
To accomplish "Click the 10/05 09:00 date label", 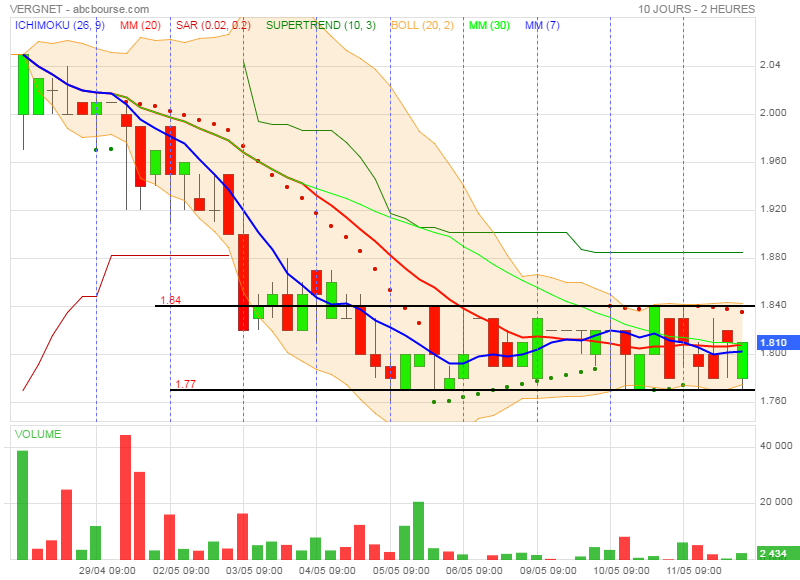I will tap(621, 570).
